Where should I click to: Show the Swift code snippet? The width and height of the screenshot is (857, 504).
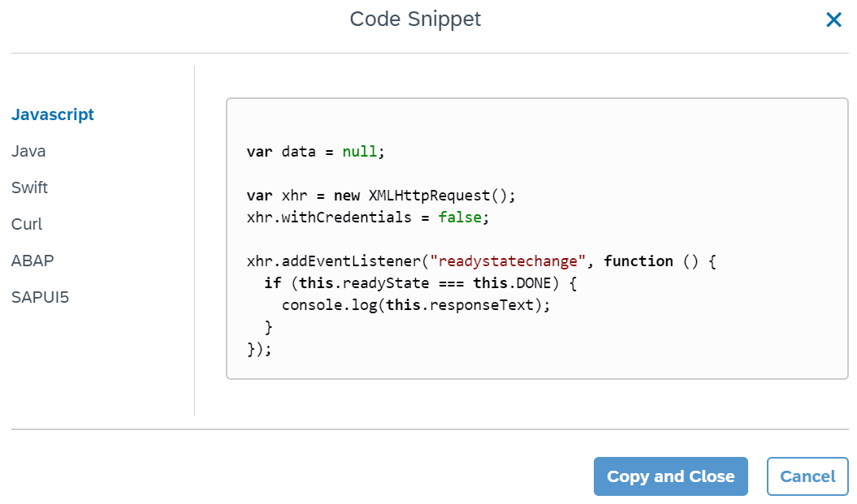coord(29,187)
